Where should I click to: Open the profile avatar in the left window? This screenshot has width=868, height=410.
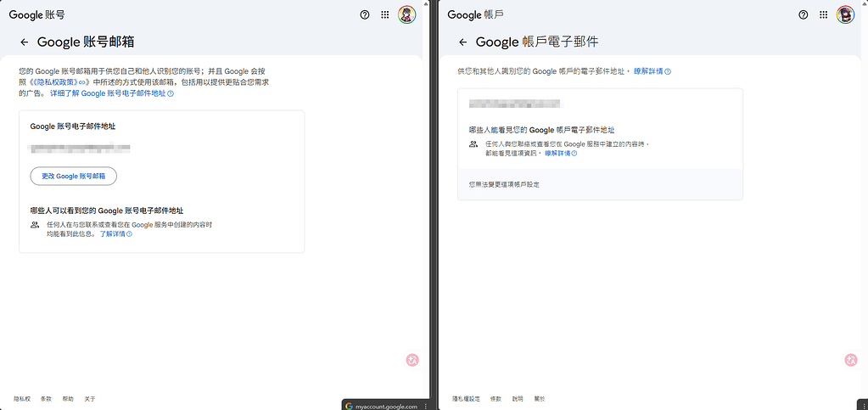[407, 15]
